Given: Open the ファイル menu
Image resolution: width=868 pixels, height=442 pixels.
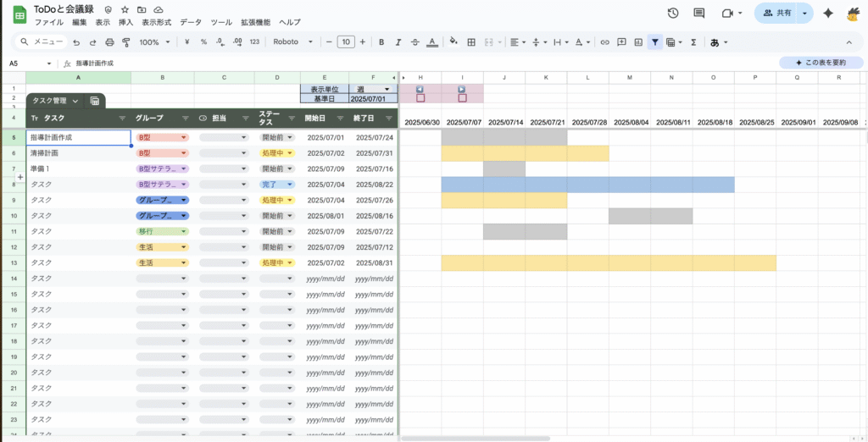Looking at the screenshot, I should 48,23.
